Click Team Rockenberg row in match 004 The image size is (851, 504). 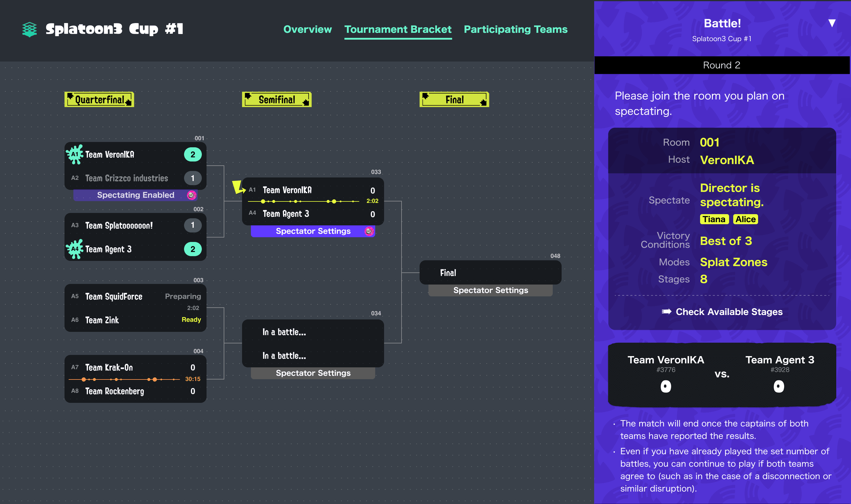pos(136,391)
